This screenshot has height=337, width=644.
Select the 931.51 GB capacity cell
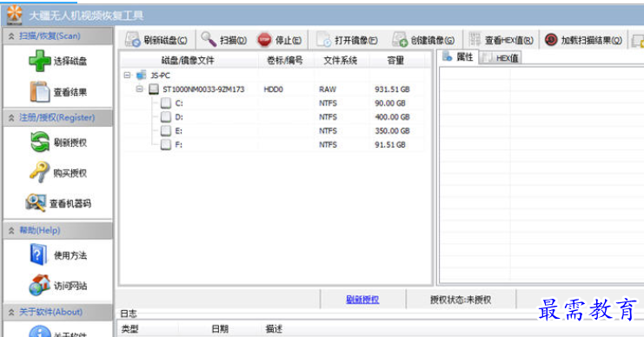(392, 89)
